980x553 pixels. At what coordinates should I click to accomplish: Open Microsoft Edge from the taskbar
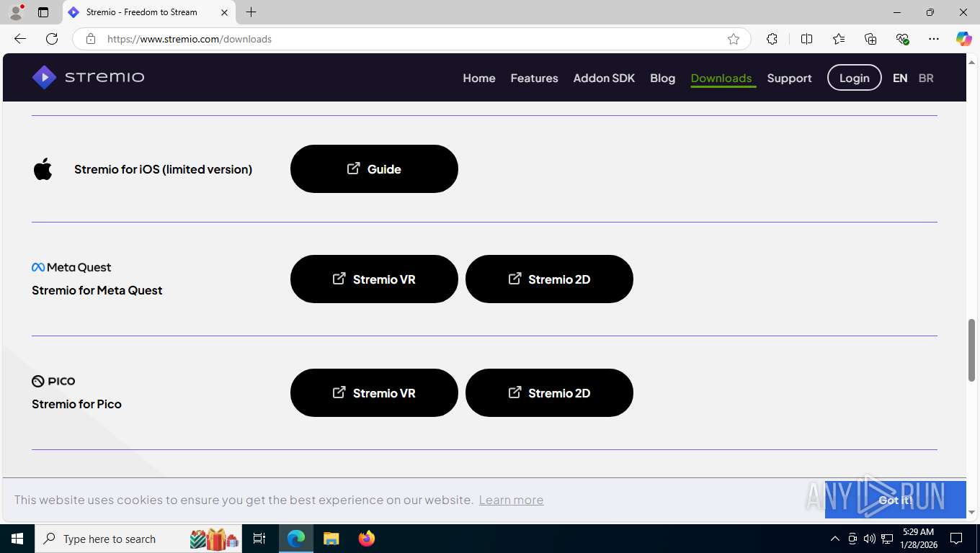tap(296, 539)
